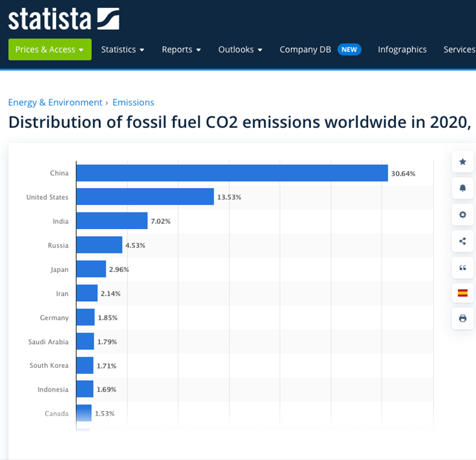Click the Saudi Arabia bar
476x460 pixels.
pyautogui.click(x=85, y=341)
